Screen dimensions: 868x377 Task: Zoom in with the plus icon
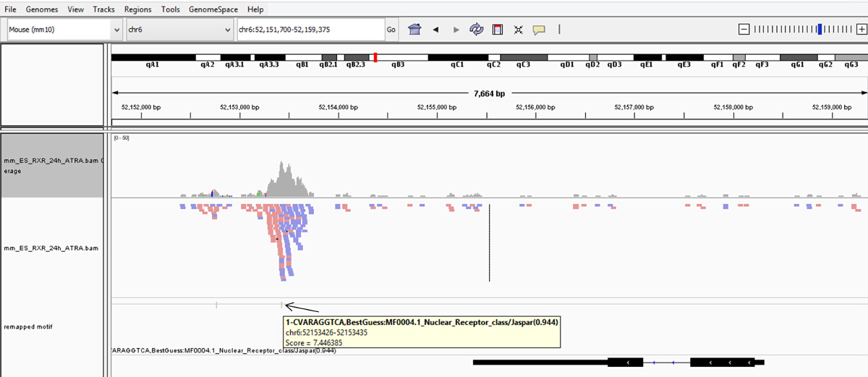coord(861,29)
